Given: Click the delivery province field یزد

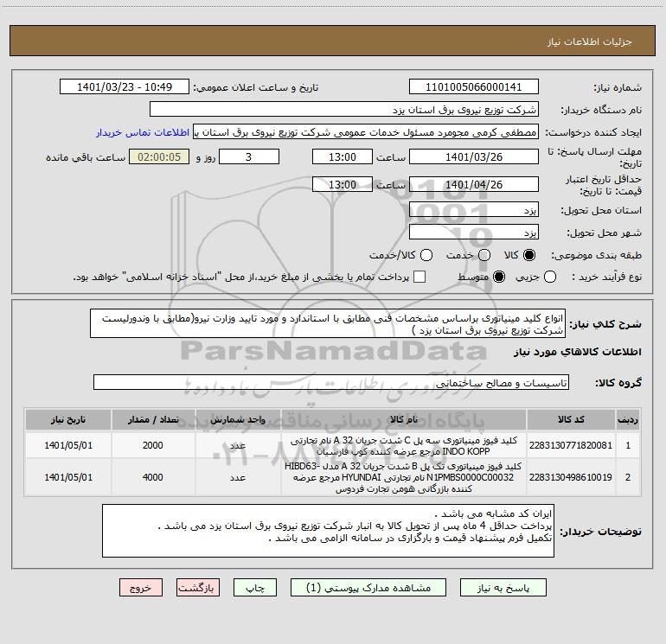Looking at the screenshot, I should tap(474, 210).
